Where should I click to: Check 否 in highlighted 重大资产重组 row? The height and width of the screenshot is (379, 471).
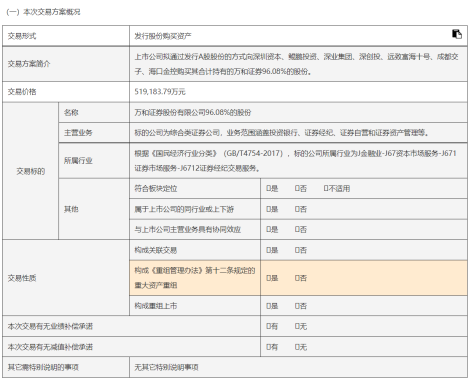[x=297, y=278]
